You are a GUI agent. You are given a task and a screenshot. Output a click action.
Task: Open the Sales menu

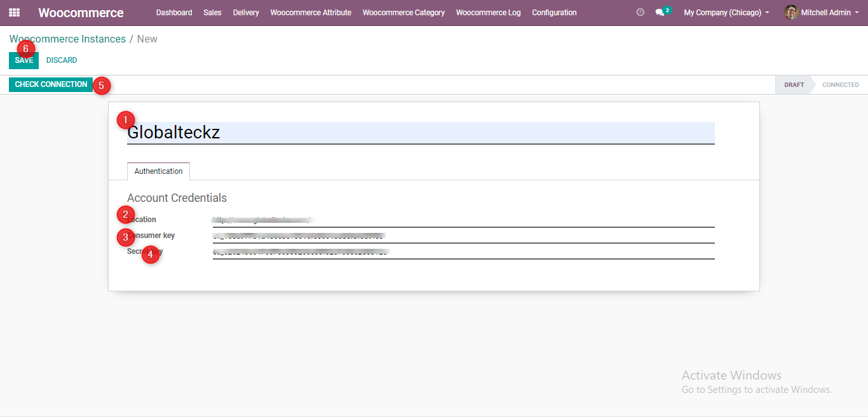[212, 13]
